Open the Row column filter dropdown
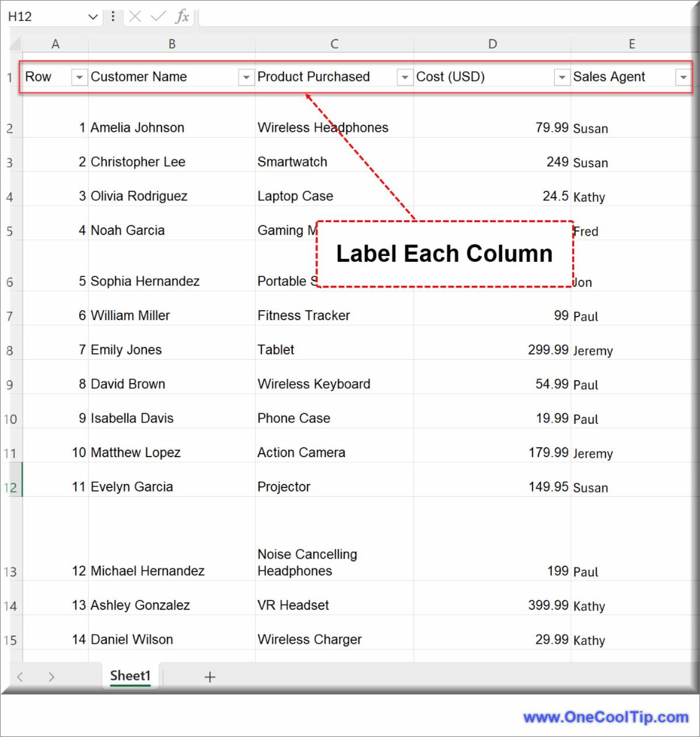This screenshot has width=700, height=737. 79,77
